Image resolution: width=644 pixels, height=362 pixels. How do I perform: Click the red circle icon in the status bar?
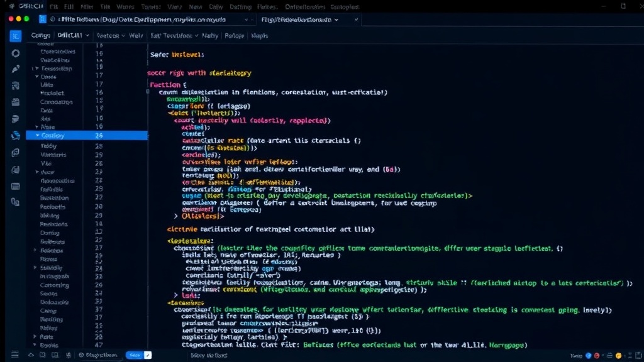tap(597, 356)
